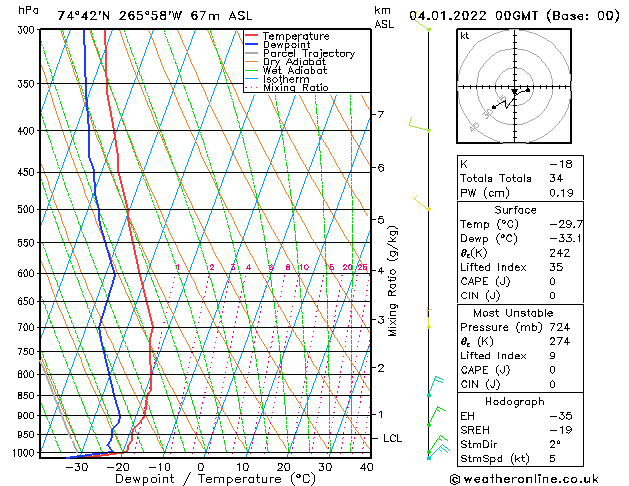Click the 850 hPa pressure axis label
Image resolution: width=629 pixels, height=486 pixels.
(28, 396)
